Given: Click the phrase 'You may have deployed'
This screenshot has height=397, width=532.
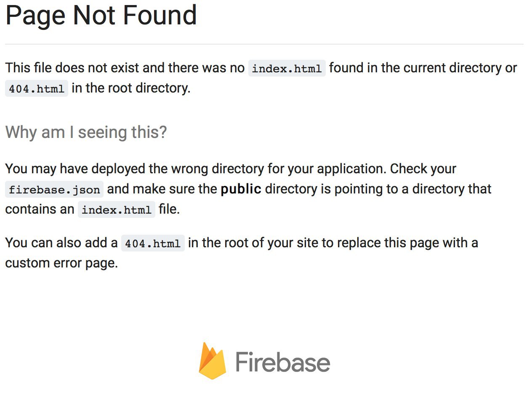Looking at the screenshot, I should click(76, 169).
